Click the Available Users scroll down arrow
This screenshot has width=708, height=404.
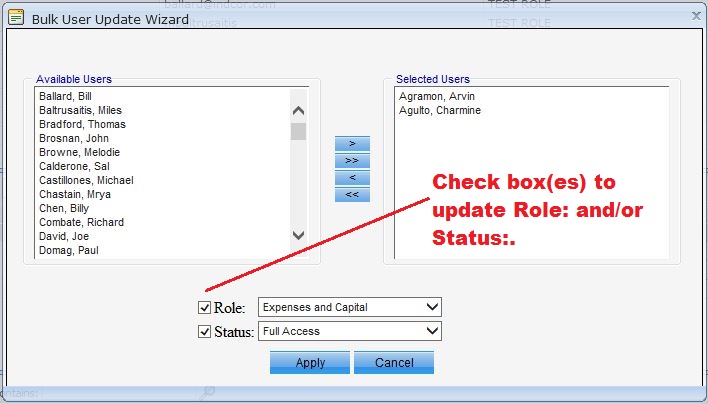(x=298, y=235)
